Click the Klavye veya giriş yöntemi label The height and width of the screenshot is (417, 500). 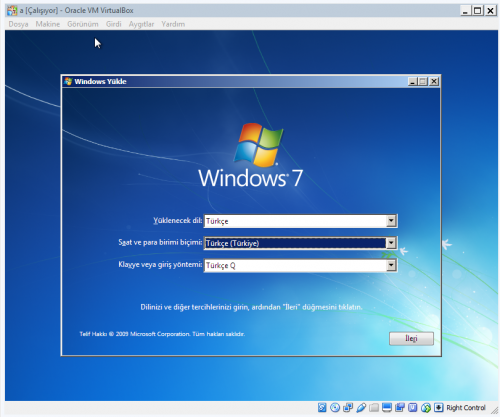[x=160, y=264]
